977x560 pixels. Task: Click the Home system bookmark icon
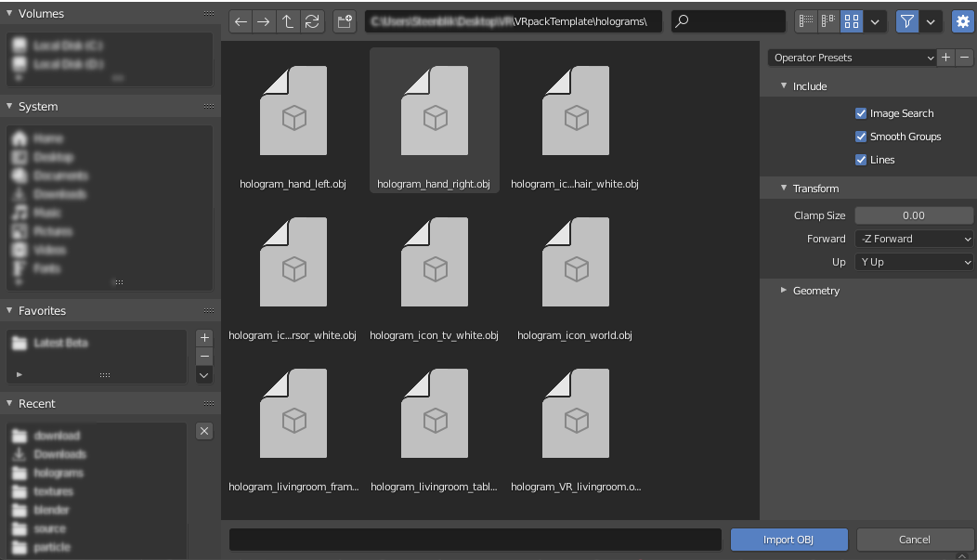[20, 138]
